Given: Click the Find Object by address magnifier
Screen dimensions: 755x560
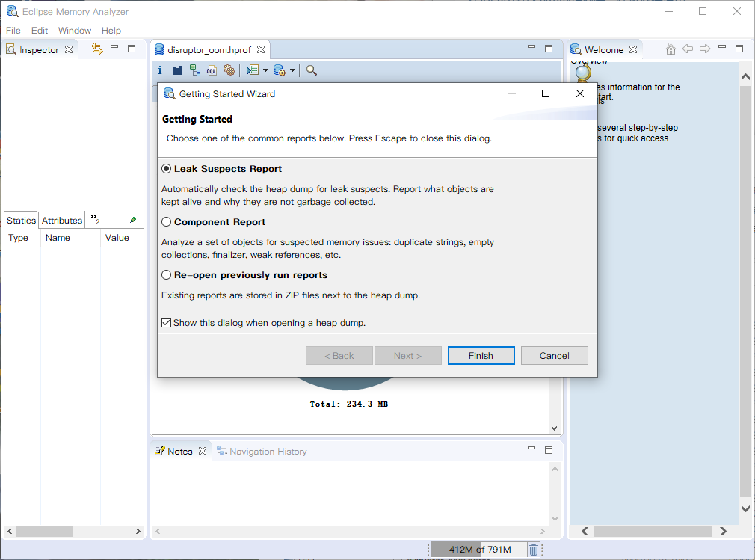Looking at the screenshot, I should point(312,70).
